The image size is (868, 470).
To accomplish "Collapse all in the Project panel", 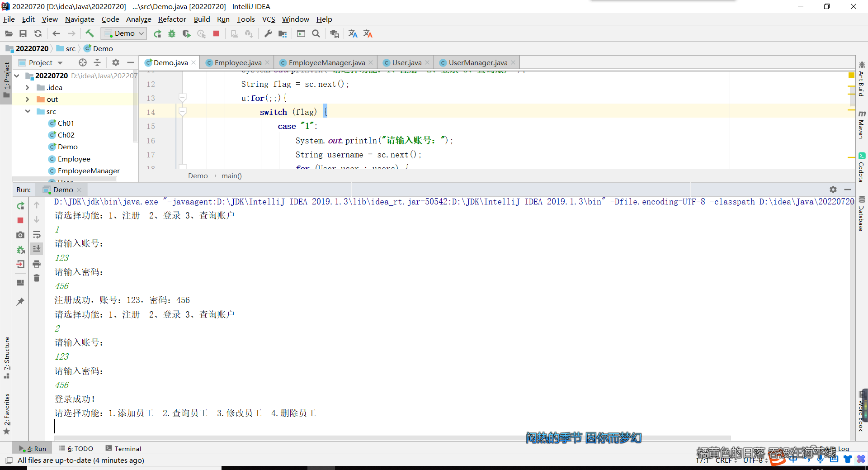I will coord(97,62).
